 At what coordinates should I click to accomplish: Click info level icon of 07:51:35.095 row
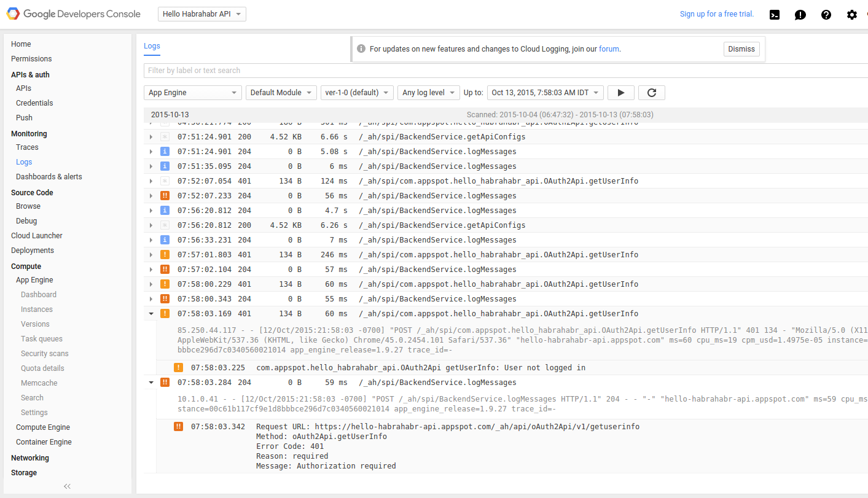[x=165, y=166]
